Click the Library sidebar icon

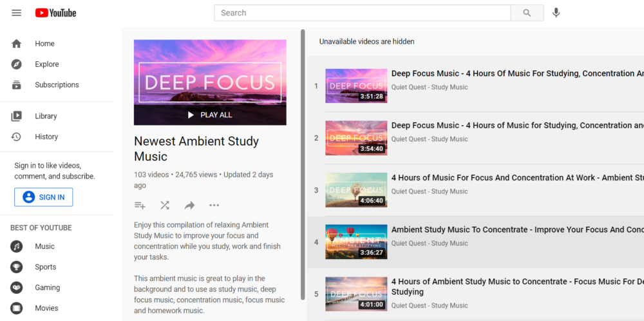click(x=17, y=116)
